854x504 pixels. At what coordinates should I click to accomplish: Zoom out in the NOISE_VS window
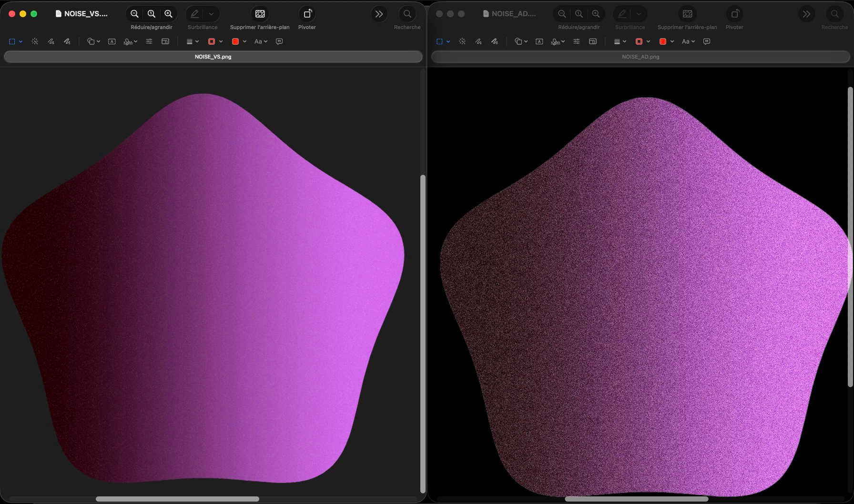pos(135,14)
